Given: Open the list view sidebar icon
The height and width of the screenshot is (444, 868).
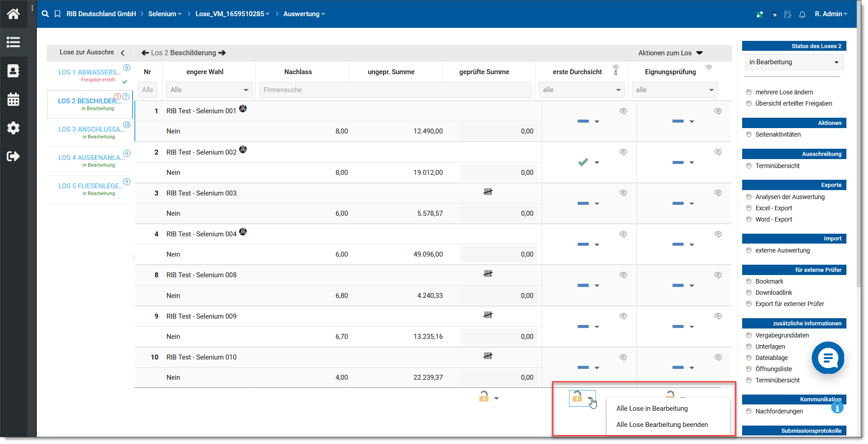Looking at the screenshot, I should click(x=13, y=42).
